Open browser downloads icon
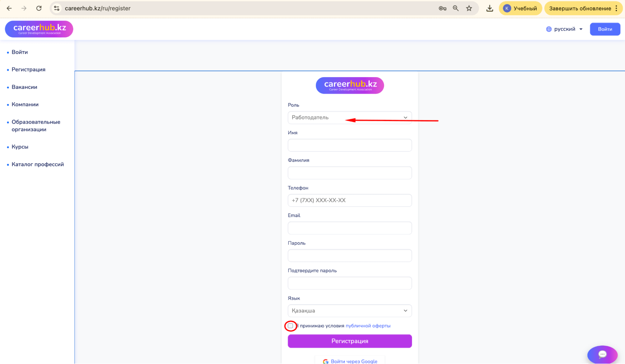Viewport: 625px width, 364px height. coord(490,8)
